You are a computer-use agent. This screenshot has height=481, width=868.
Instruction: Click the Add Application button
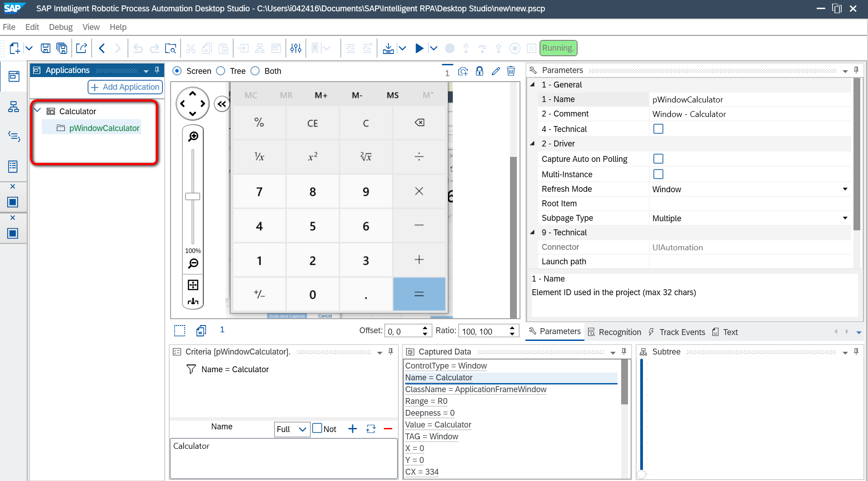(125, 87)
